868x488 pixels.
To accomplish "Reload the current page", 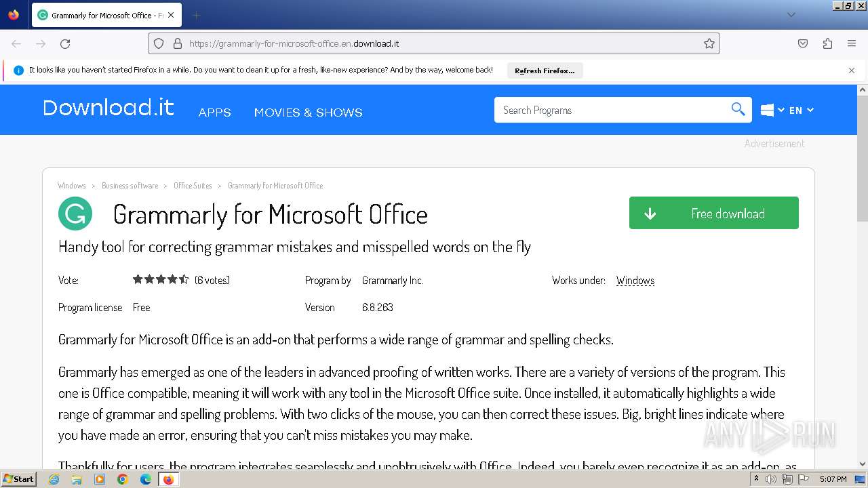I will 65,43.
